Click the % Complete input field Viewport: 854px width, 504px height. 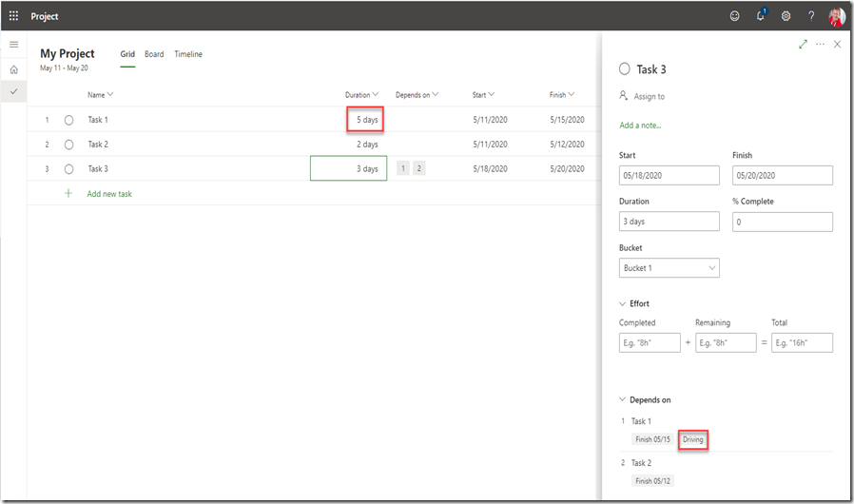click(x=782, y=222)
